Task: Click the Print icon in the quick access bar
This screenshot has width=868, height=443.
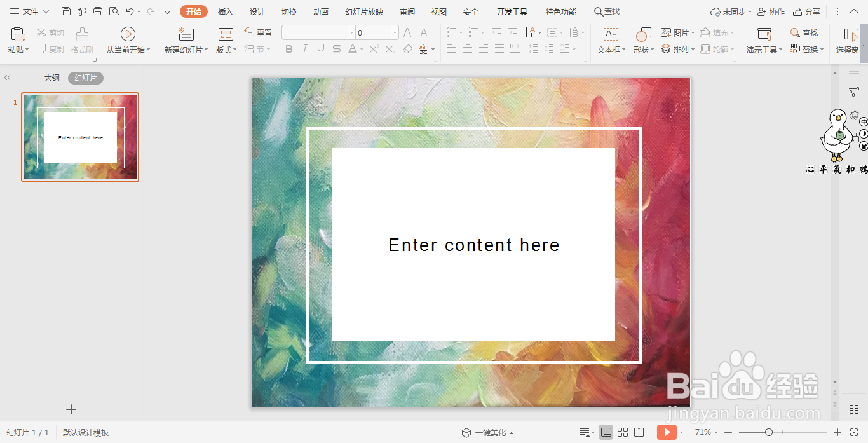Action: coord(98,11)
